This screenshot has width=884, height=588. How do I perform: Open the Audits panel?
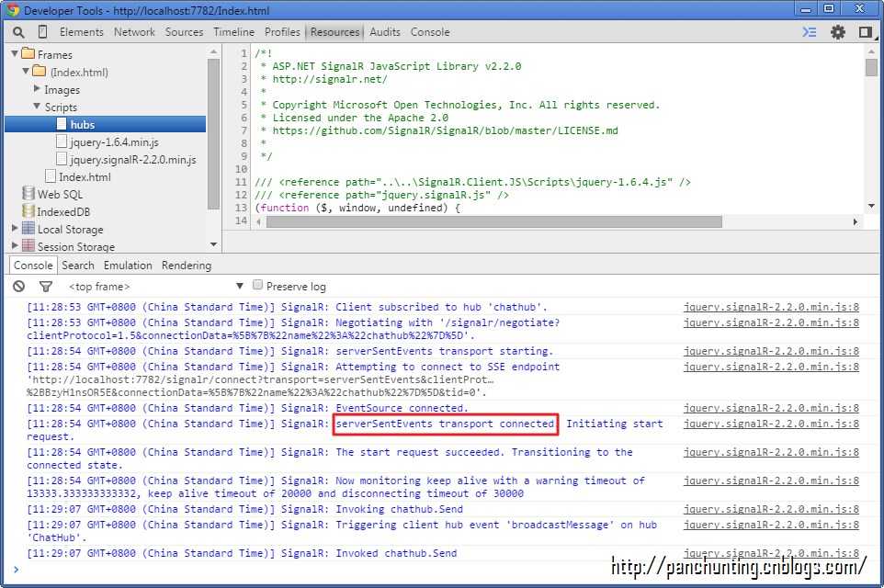click(x=385, y=32)
